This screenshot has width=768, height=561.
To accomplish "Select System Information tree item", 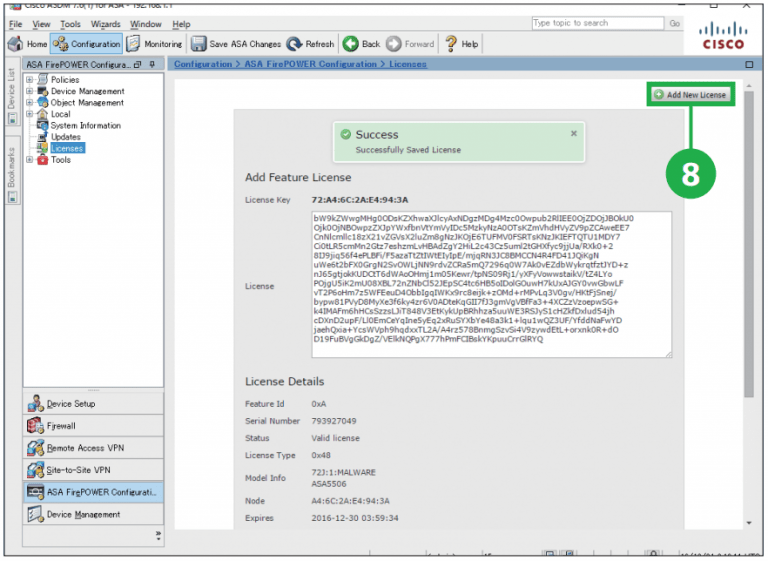I will [x=86, y=125].
